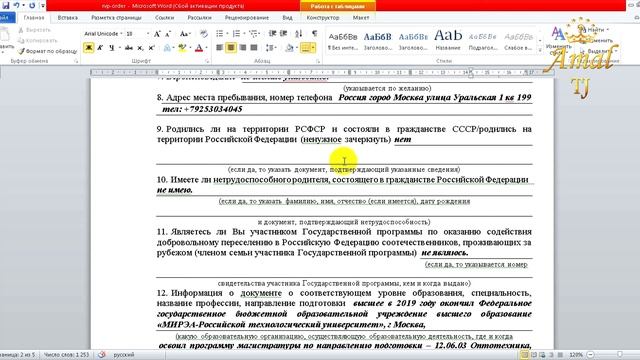Align text to the right

242,48
